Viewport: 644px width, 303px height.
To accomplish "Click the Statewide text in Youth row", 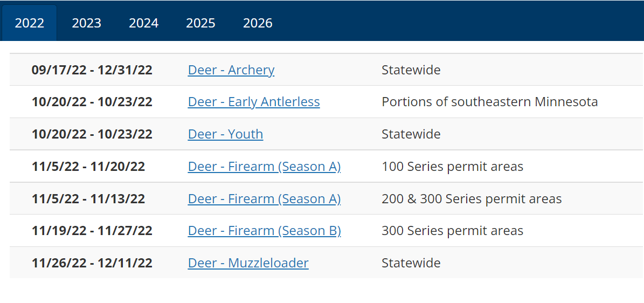I will (x=411, y=134).
